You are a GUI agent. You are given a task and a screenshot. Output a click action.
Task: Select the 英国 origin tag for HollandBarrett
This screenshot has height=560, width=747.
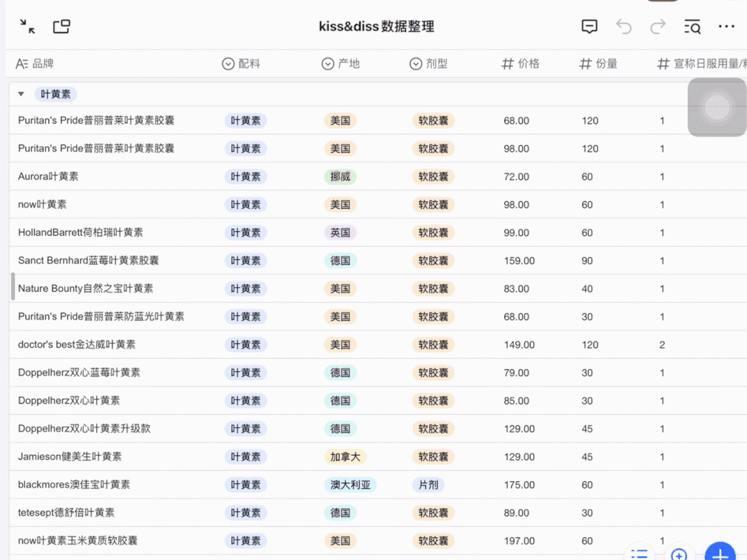pos(340,233)
